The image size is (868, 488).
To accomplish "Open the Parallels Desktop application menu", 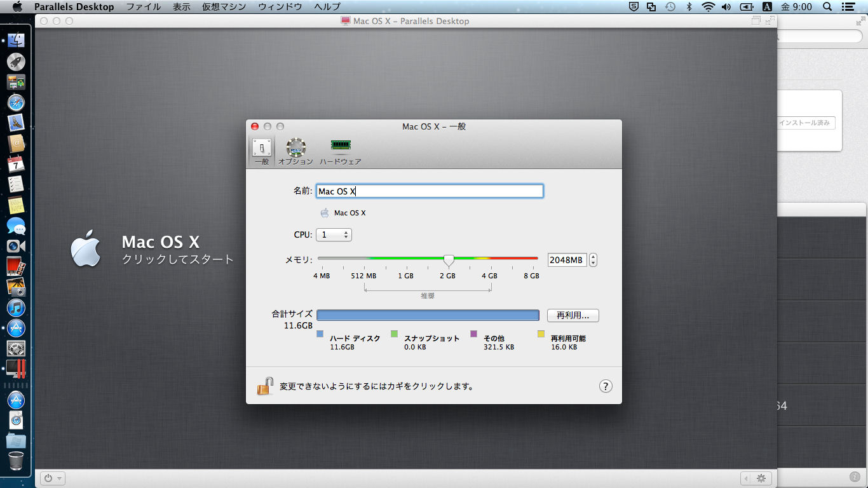I will point(74,7).
